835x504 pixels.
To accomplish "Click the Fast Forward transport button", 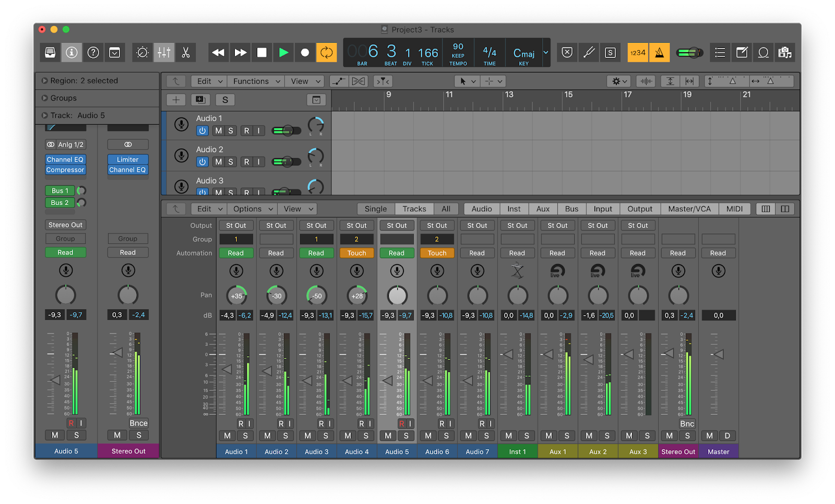I will point(240,52).
